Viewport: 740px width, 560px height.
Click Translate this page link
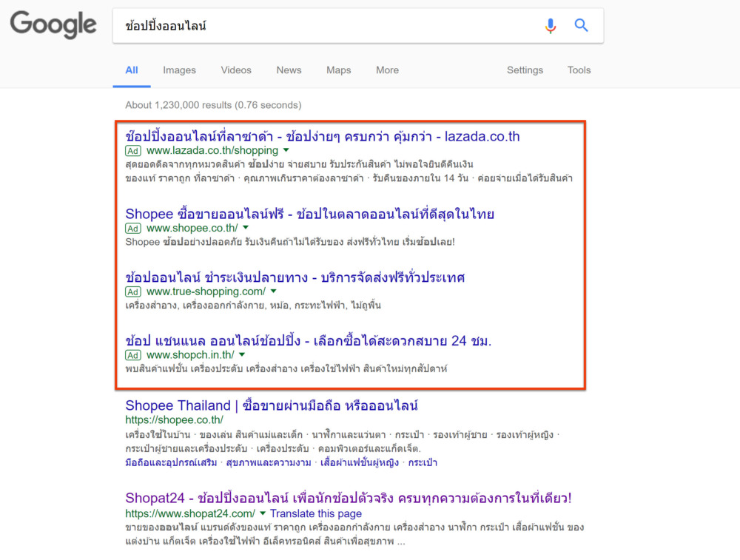pos(316,513)
